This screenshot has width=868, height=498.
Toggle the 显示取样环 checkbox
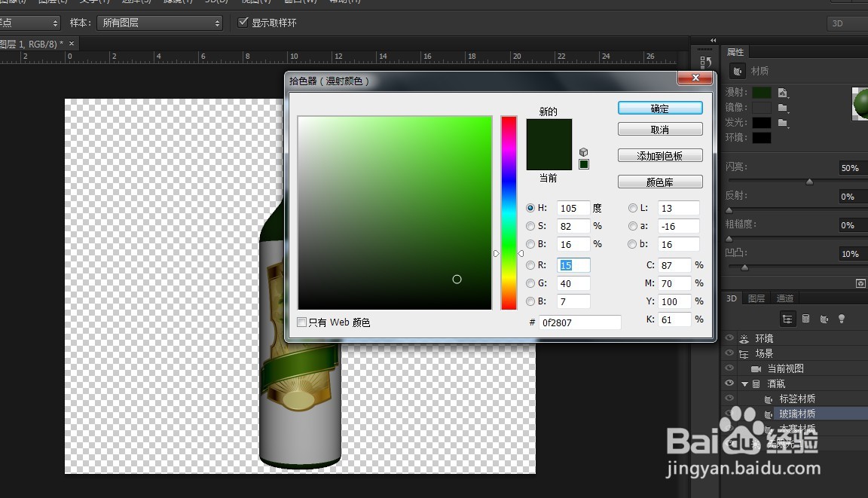243,22
